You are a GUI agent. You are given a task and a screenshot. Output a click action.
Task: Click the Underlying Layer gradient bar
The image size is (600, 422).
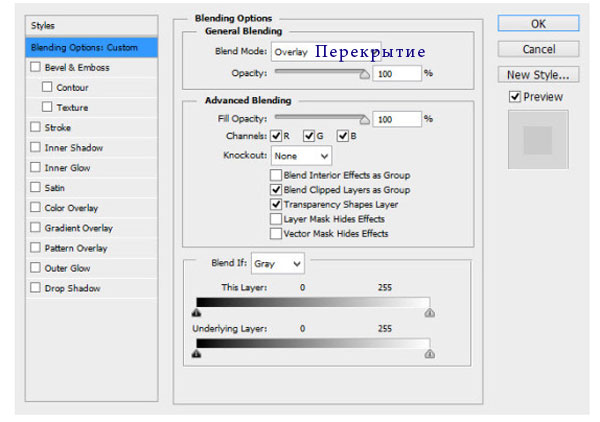coord(313,343)
